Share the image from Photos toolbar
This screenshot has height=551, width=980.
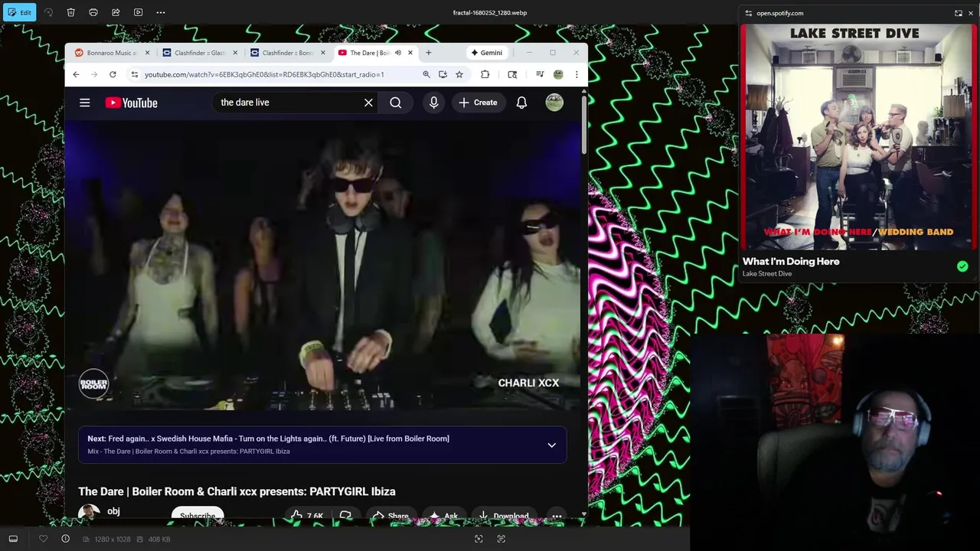116,12
